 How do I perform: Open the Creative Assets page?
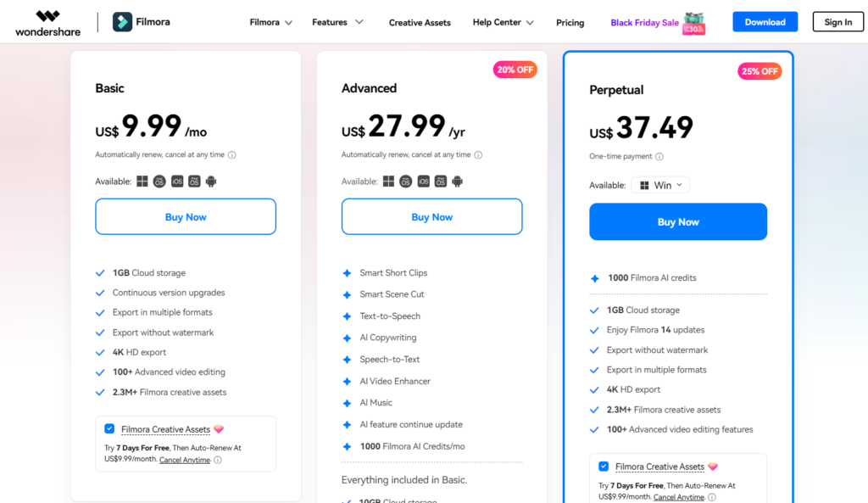(420, 23)
